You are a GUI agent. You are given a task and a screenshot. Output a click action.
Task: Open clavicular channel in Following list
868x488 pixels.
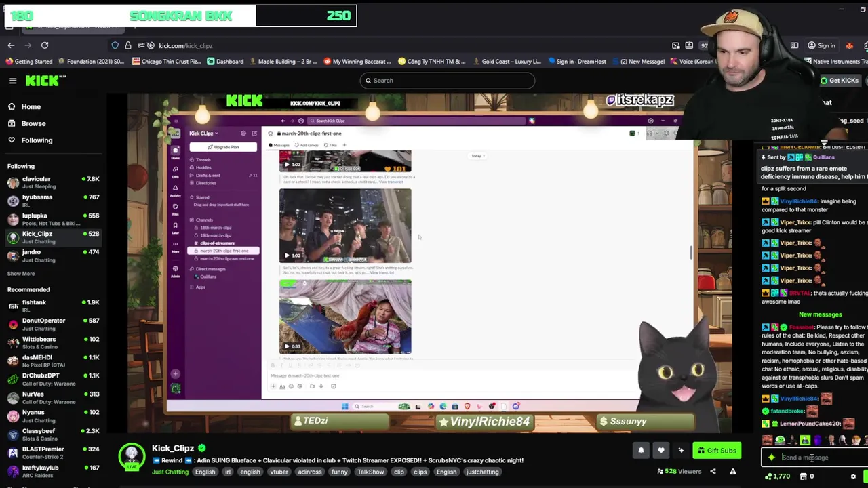53,182
